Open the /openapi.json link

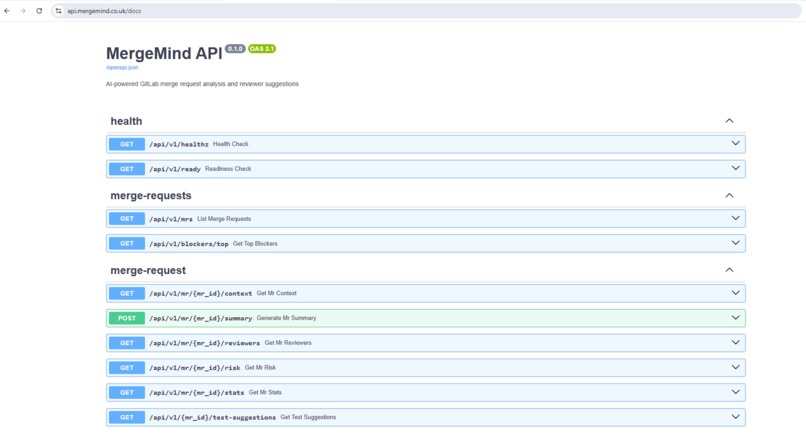122,67
